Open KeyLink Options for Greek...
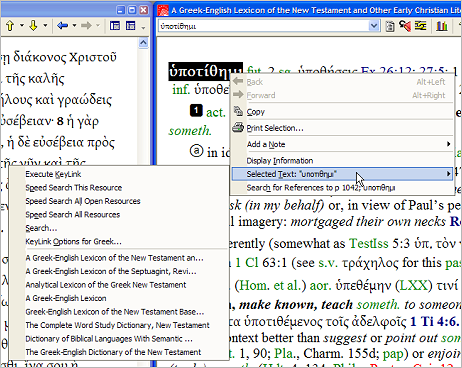The width and height of the screenshot is (462, 368). [x=119, y=241]
